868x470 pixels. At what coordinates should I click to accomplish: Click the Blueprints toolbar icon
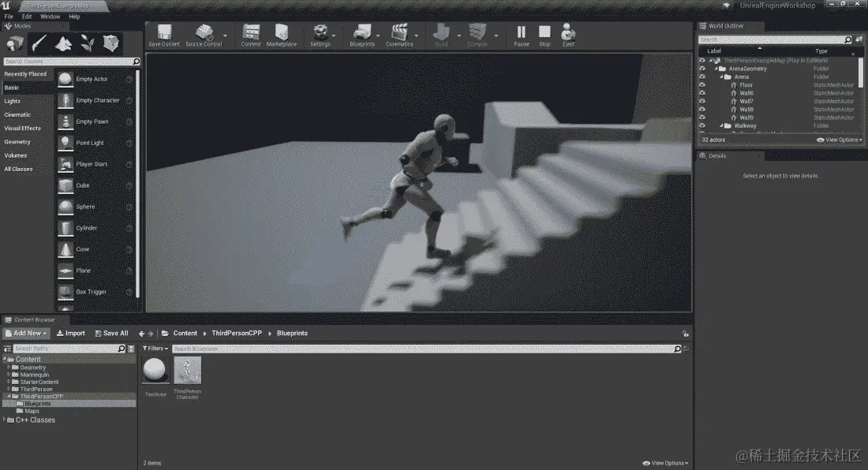(x=362, y=32)
